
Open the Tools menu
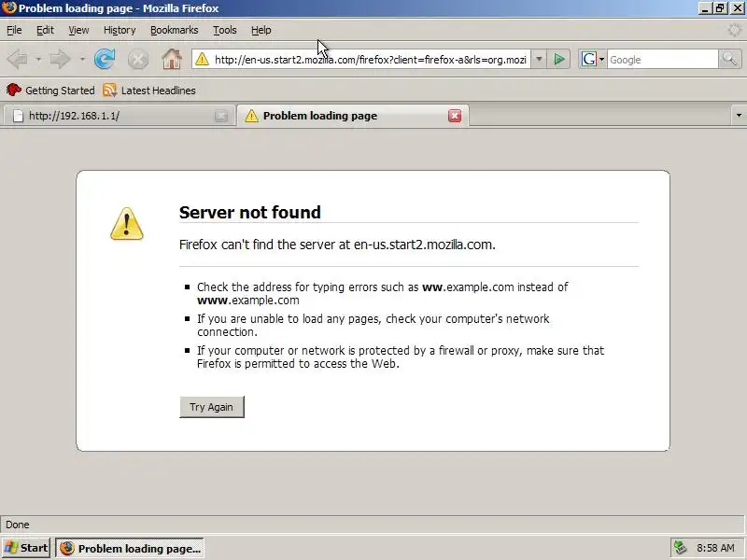225,30
